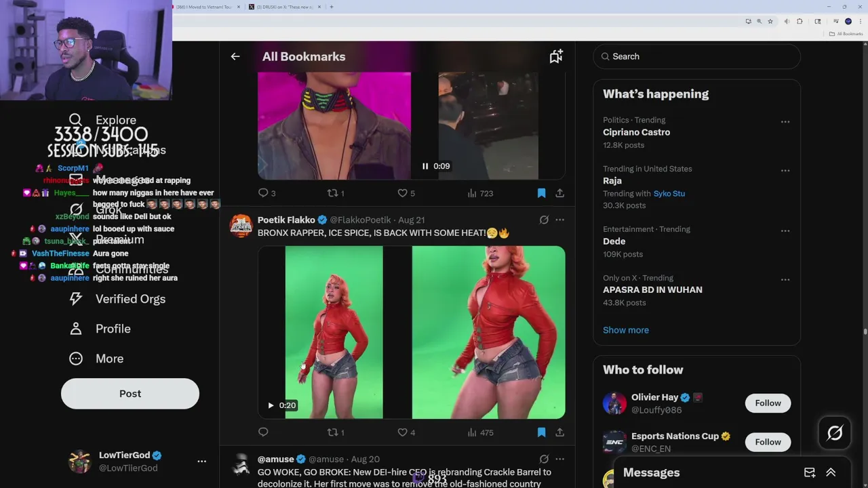Click inside the X Search field
Viewport: 868px width, 488px height.
coord(697,56)
